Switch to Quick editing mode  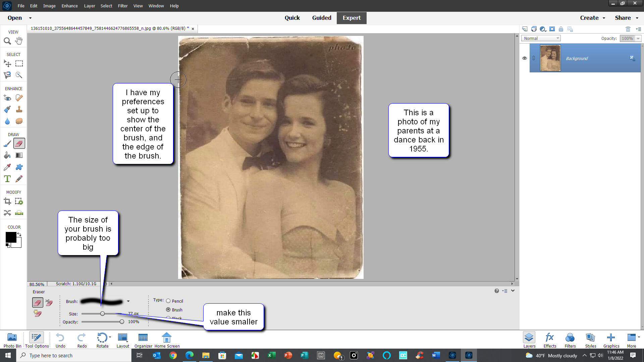point(292,18)
